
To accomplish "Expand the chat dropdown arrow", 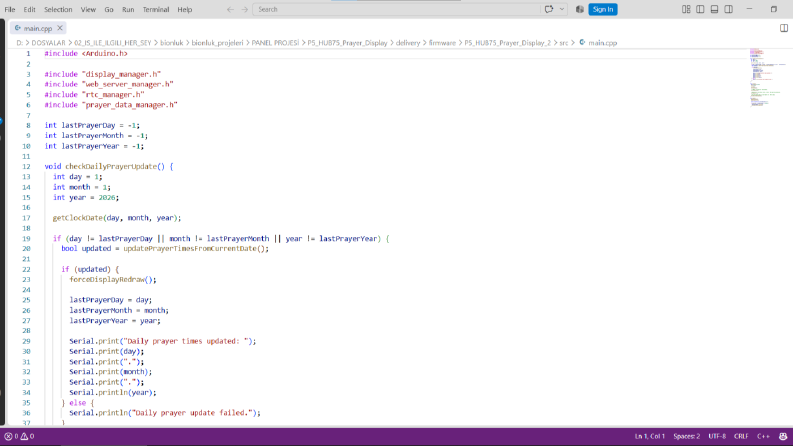I will pyautogui.click(x=562, y=9).
